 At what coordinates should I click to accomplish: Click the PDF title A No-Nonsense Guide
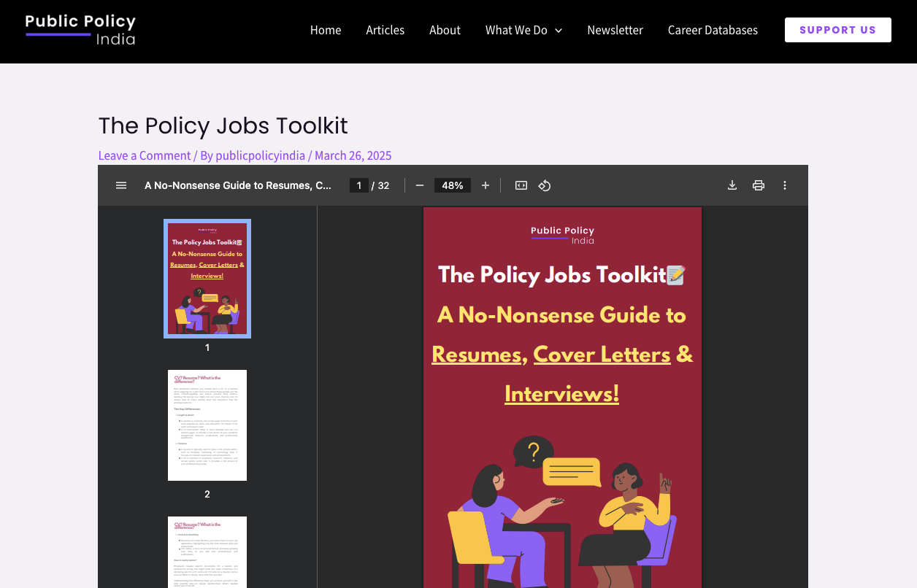click(238, 185)
